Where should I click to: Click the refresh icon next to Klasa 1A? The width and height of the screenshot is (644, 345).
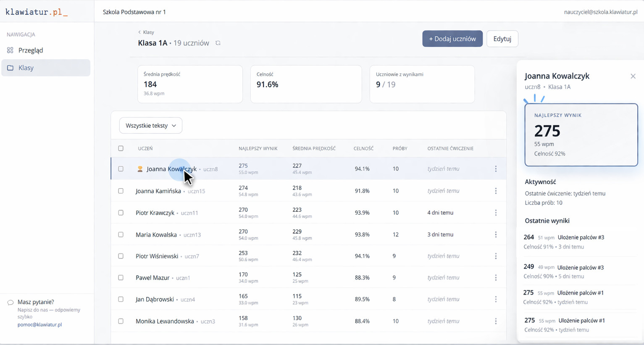click(218, 43)
